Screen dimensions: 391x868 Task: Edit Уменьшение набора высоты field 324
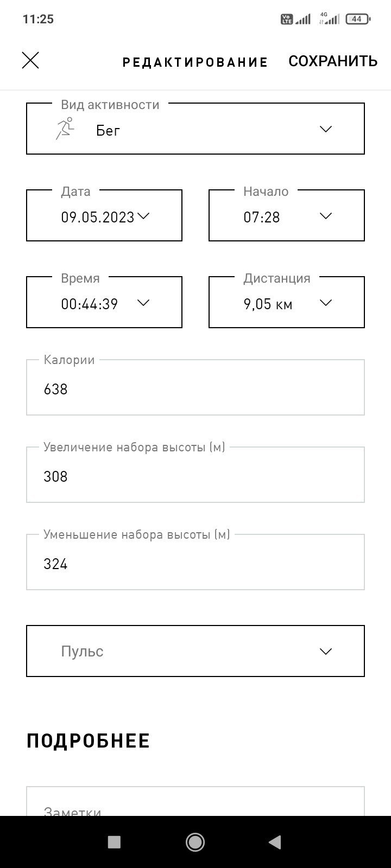point(195,562)
